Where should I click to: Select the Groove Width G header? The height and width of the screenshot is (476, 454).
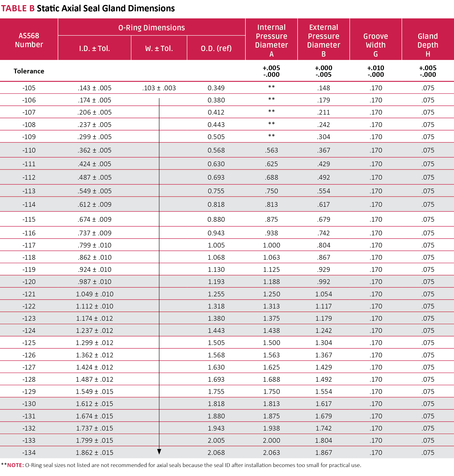click(376, 45)
